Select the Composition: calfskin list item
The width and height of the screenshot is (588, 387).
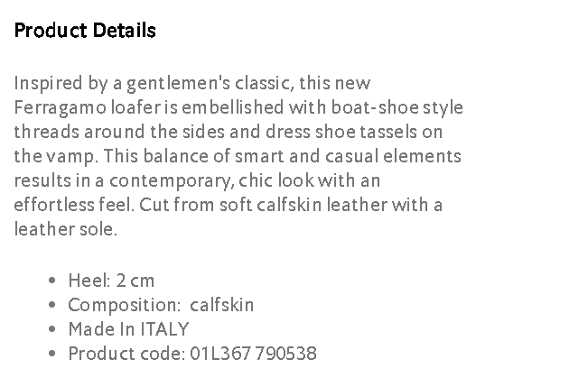point(161,305)
